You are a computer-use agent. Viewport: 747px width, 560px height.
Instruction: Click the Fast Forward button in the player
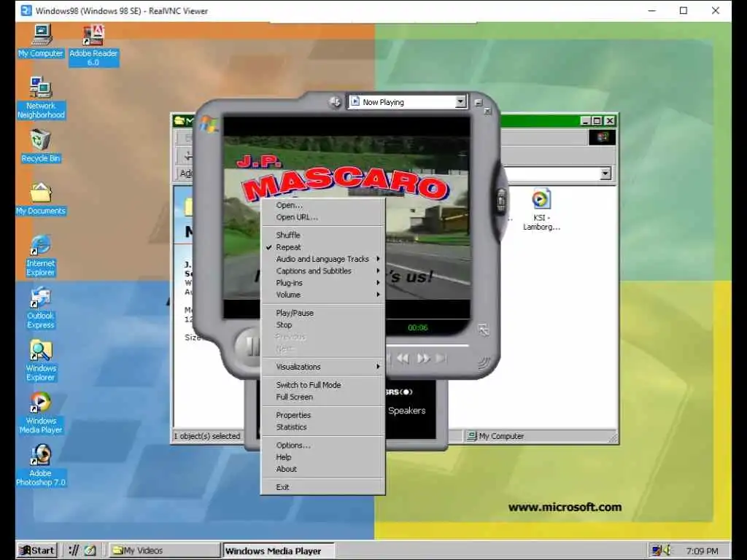(x=423, y=359)
